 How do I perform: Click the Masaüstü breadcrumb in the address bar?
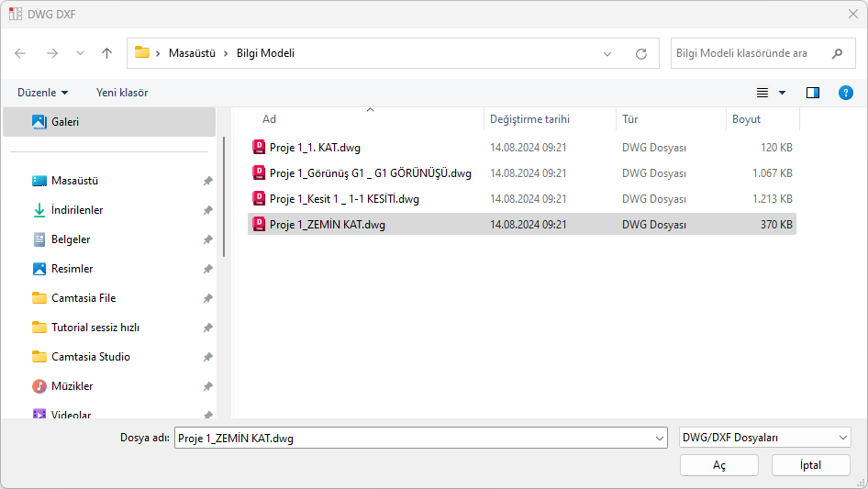[192, 53]
